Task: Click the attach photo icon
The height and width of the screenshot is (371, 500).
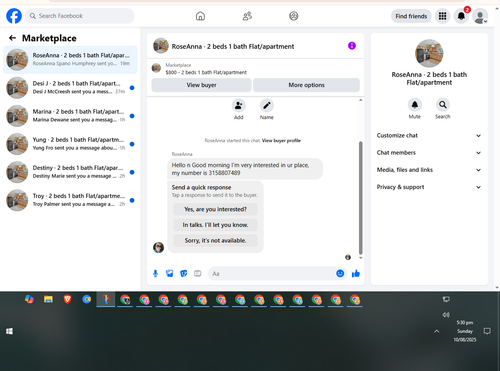Action: tap(170, 274)
